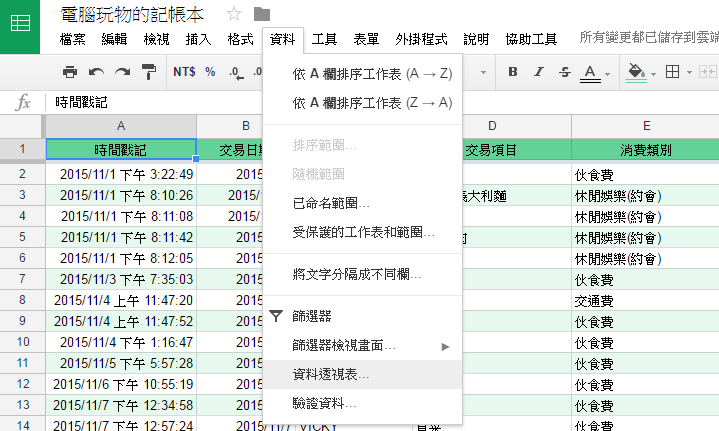Click cell 2015/11/4 上午 11:47:20
Image resolution: width=719 pixels, height=431 pixels.
tap(121, 300)
